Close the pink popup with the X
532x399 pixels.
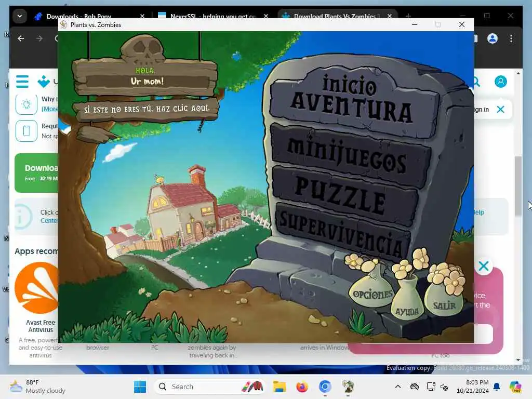[484, 266]
